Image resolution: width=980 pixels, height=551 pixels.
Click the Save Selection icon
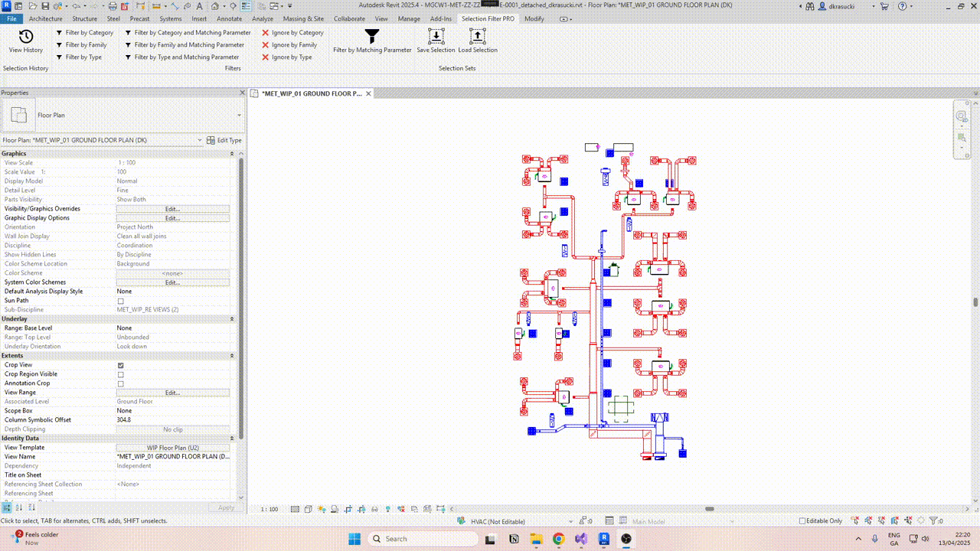(436, 36)
